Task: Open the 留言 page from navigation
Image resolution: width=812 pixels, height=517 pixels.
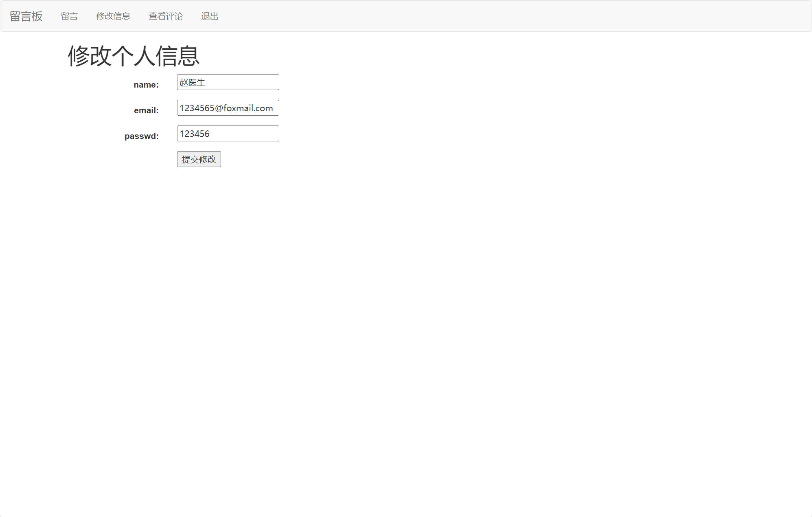Action: point(69,16)
